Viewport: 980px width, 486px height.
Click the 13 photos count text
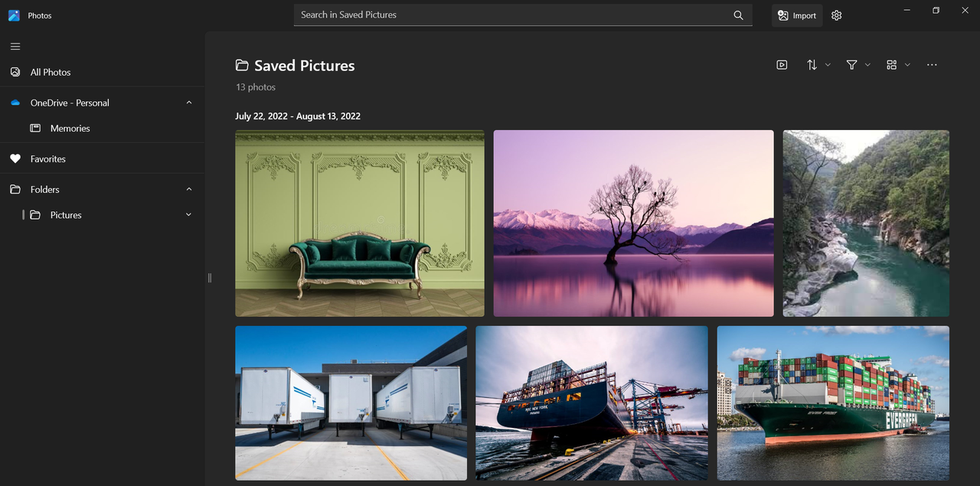[x=256, y=87]
